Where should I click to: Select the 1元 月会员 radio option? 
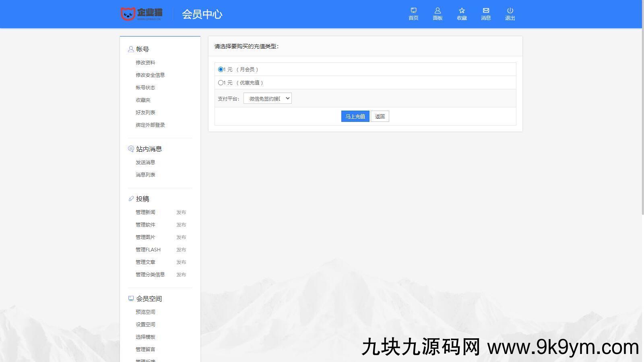point(221,70)
